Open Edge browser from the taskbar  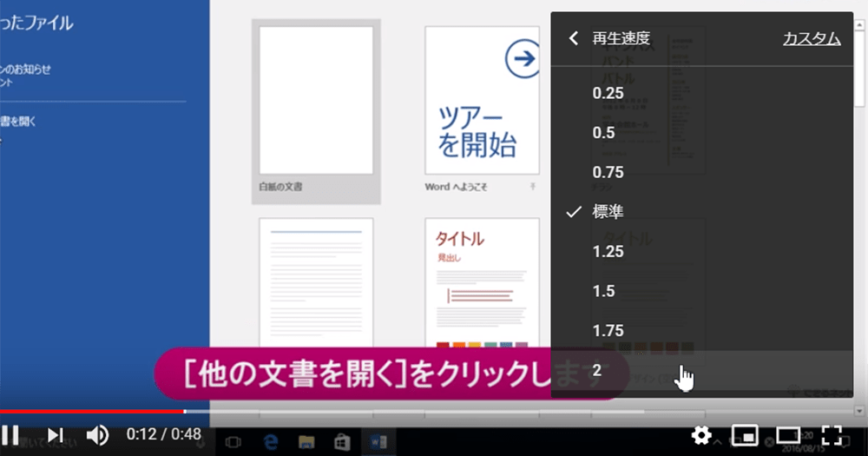point(270,441)
